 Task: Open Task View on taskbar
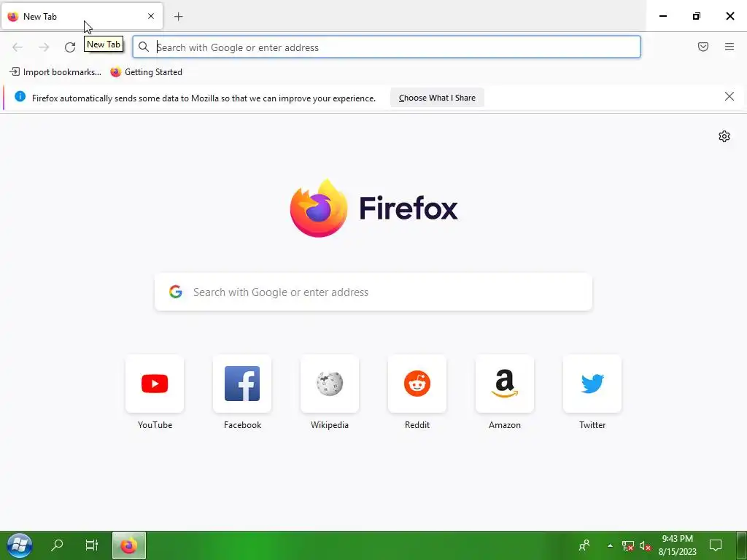pyautogui.click(x=91, y=545)
